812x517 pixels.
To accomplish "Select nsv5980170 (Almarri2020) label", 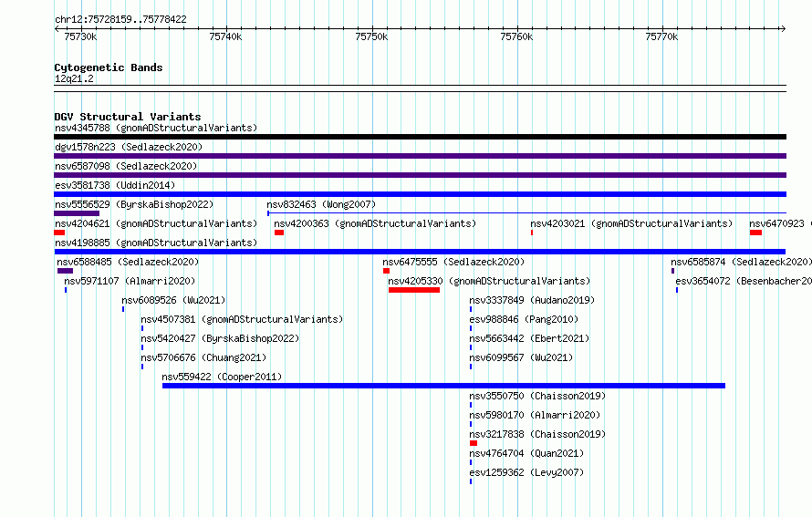I will 535,415.
